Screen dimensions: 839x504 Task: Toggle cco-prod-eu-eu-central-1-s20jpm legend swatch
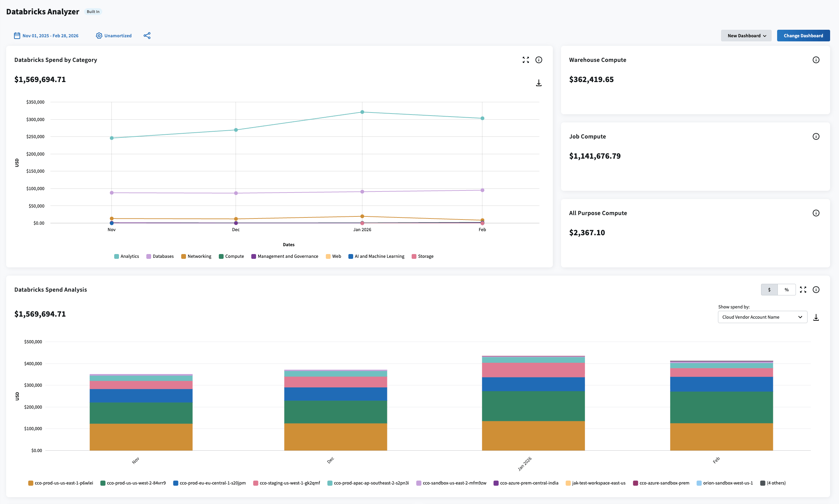click(176, 483)
